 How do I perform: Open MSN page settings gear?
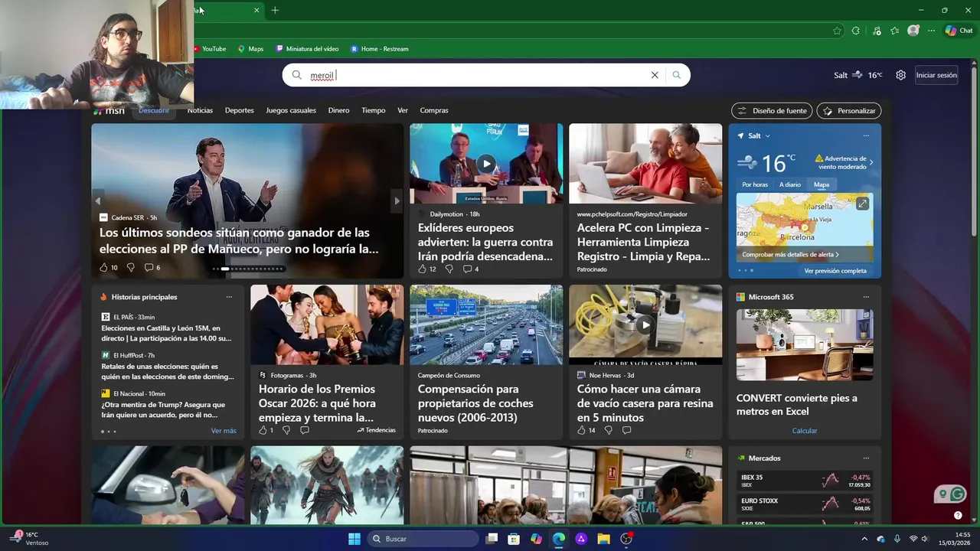(900, 75)
